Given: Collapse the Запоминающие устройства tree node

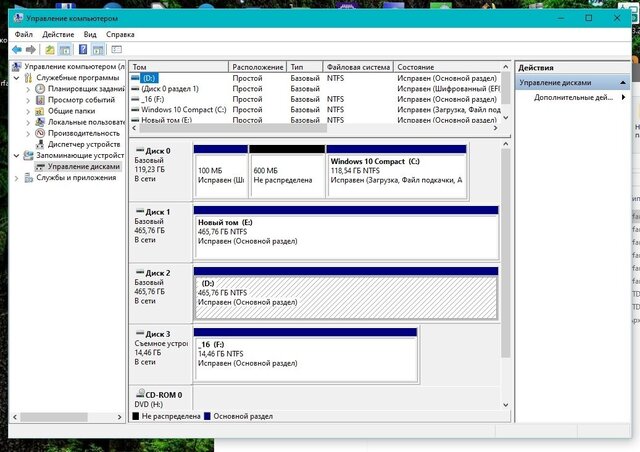Looking at the screenshot, I should tap(16, 156).
